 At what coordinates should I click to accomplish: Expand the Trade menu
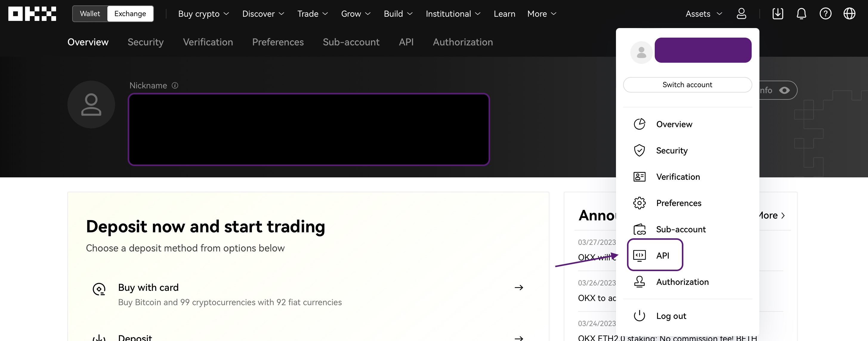tap(312, 14)
